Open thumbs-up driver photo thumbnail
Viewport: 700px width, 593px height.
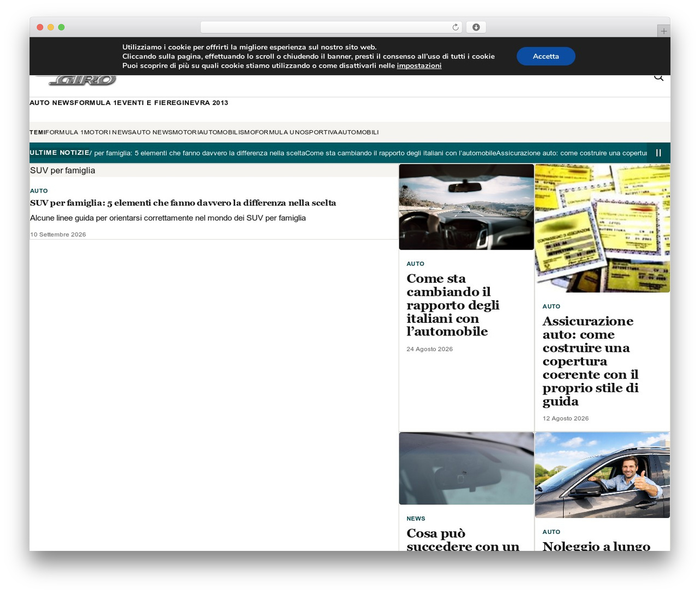click(x=602, y=475)
